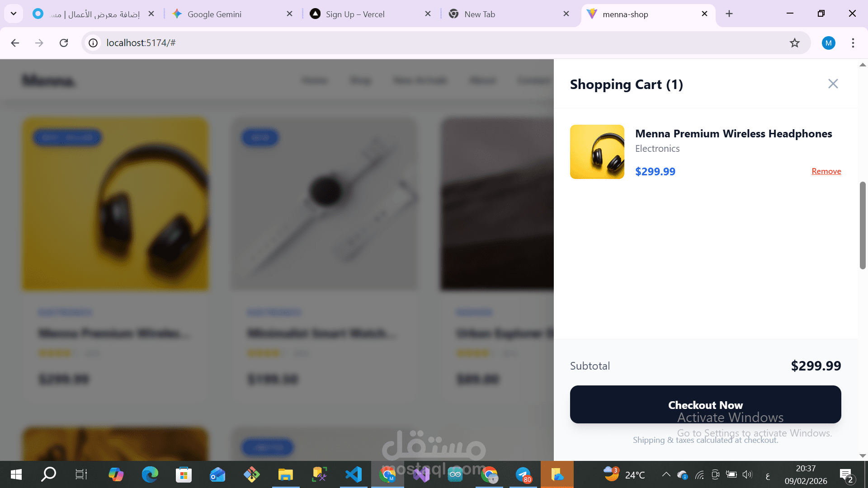Reload the localhost page
Screen dimensions: 868x488
point(64,43)
